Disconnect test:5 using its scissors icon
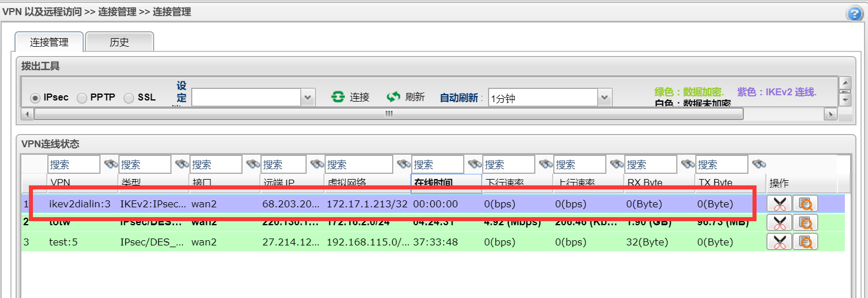Image resolution: width=868 pixels, height=298 pixels. (779, 241)
